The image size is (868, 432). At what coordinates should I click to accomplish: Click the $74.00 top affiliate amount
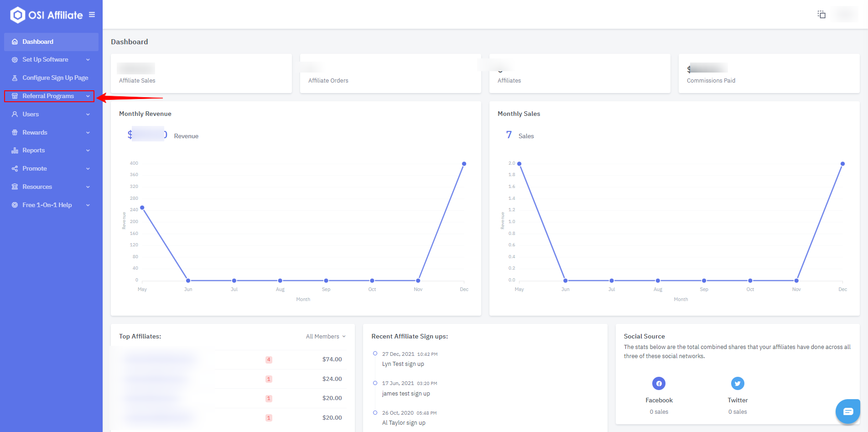coord(332,359)
